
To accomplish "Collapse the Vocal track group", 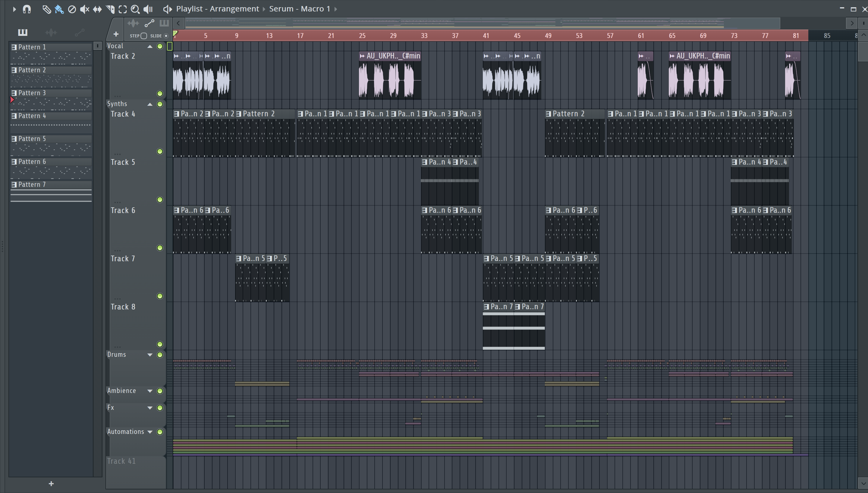I will pos(149,46).
